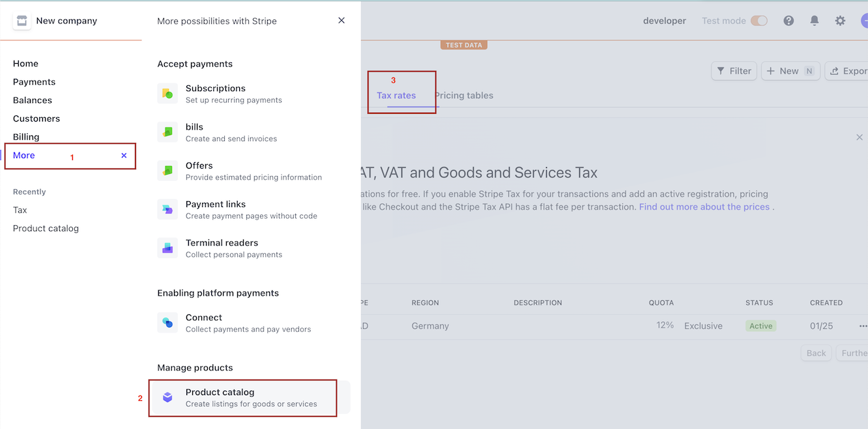This screenshot has width=868, height=429.
Task: Navigate to Billing in the sidebar
Action: click(26, 136)
